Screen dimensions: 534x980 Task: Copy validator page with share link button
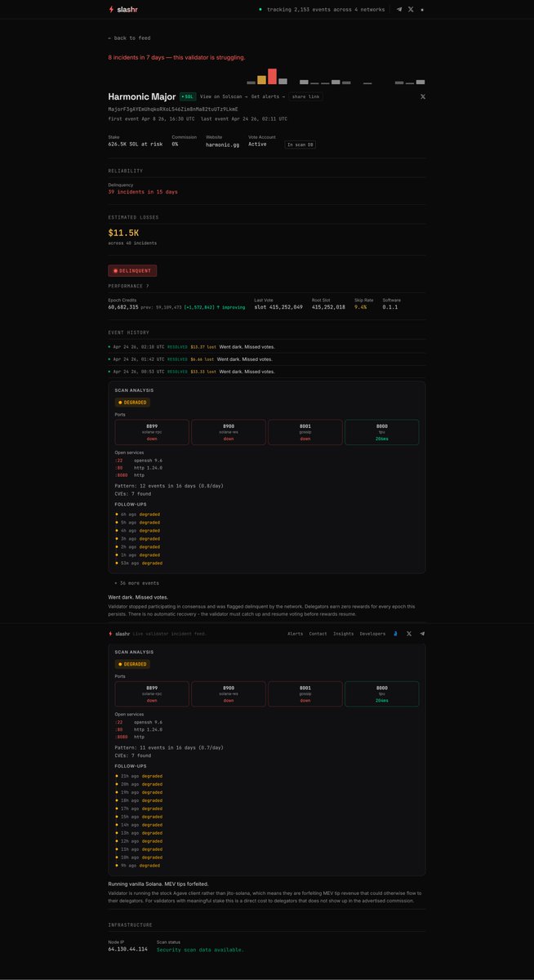(x=305, y=96)
